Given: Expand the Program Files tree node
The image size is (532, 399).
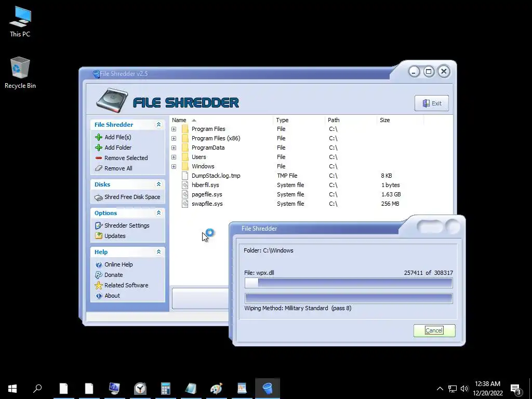Looking at the screenshot, I should click(174, 129).
